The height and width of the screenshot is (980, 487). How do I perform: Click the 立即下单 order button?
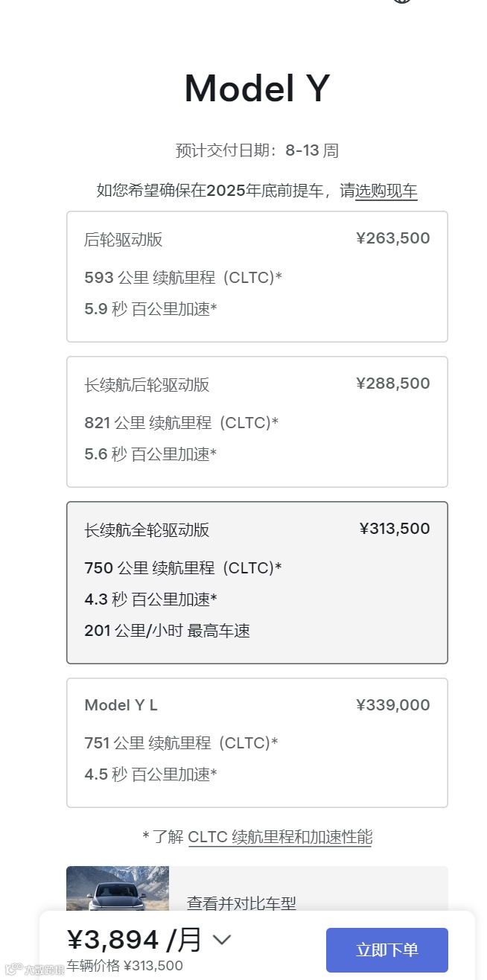click(x=387, y=950)
